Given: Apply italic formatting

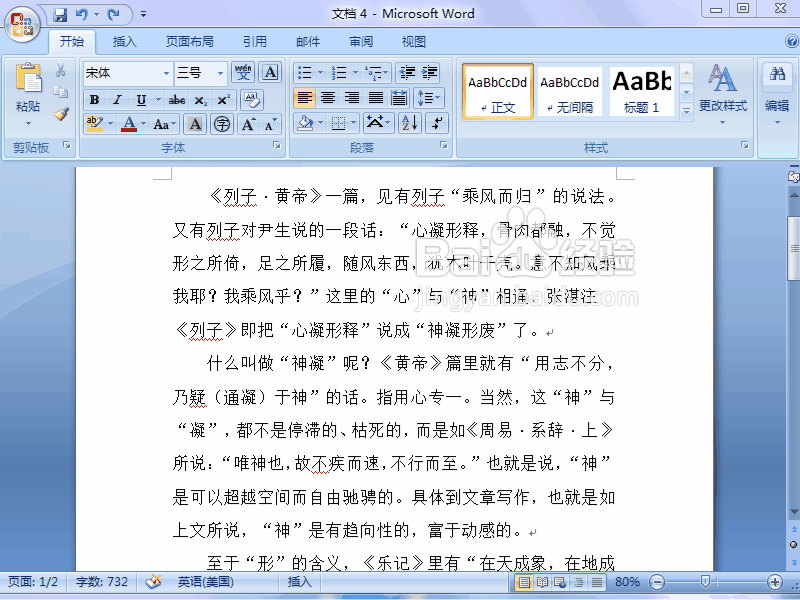Looking at the screenshot, I should pyautogui.click(x=117, y=100).
